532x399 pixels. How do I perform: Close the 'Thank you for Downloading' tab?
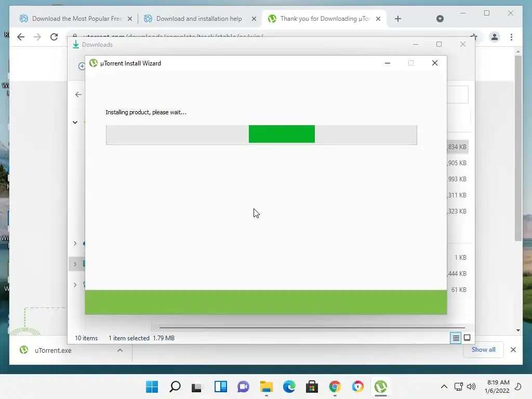pyautogui.click(x=378, y=19)
